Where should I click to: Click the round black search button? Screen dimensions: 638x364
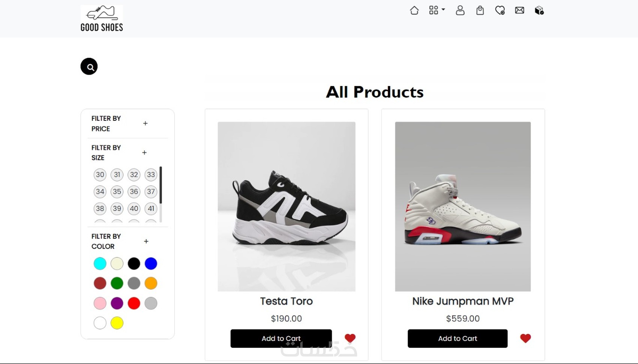tap(89, 67)
